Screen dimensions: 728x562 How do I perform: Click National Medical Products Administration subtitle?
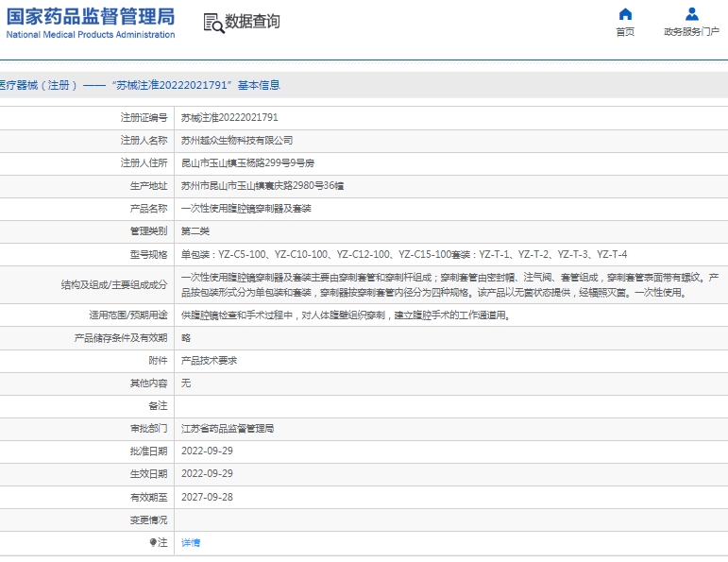(x=91, y=35)
